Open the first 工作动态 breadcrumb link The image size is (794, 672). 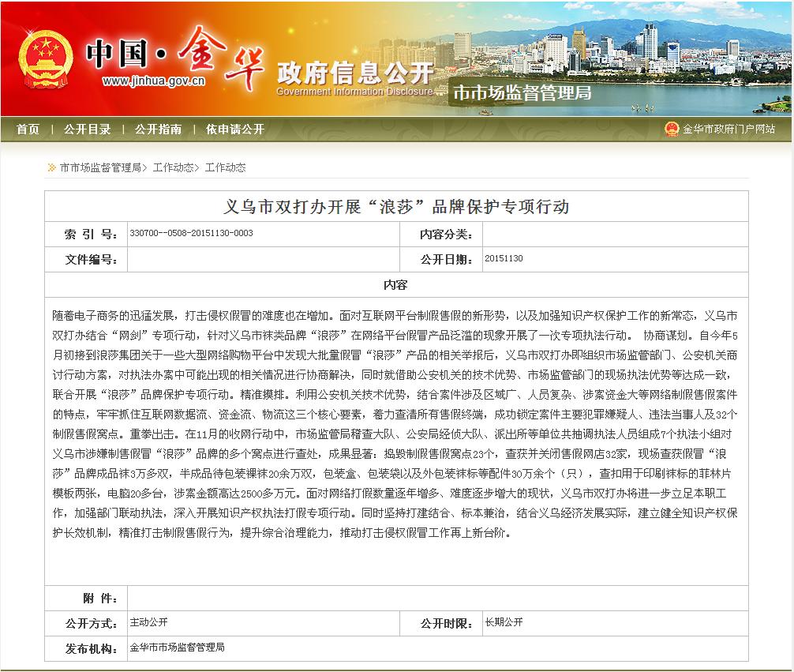point(173,167)
